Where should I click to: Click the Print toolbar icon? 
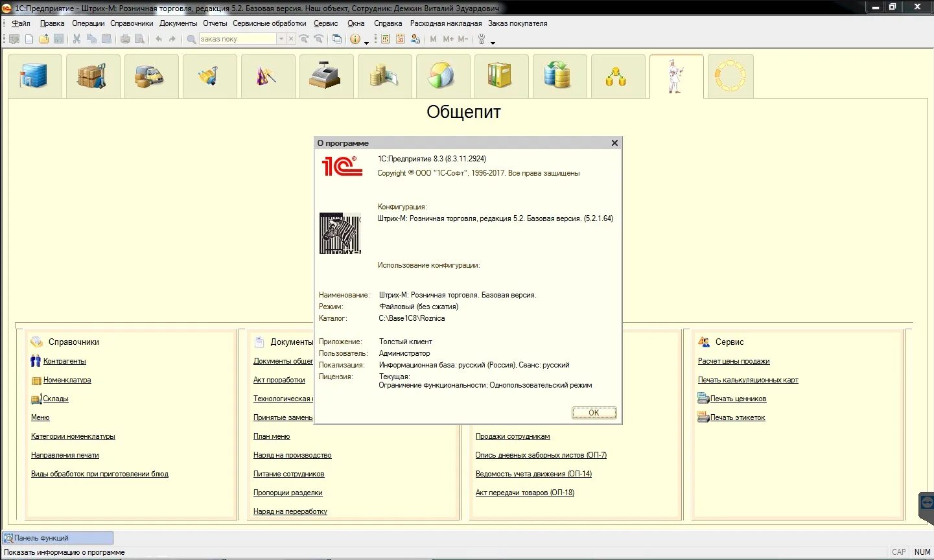tap(125, 39)
